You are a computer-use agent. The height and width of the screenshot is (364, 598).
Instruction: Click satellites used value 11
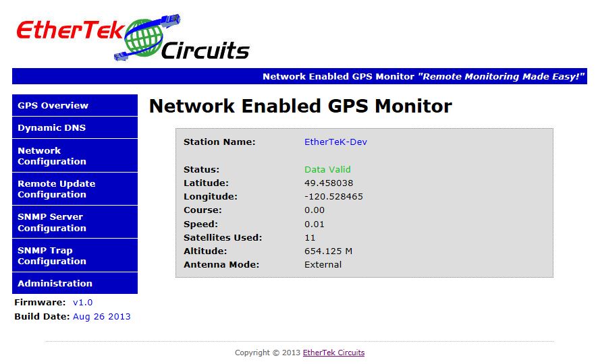(x=310, y=237)
